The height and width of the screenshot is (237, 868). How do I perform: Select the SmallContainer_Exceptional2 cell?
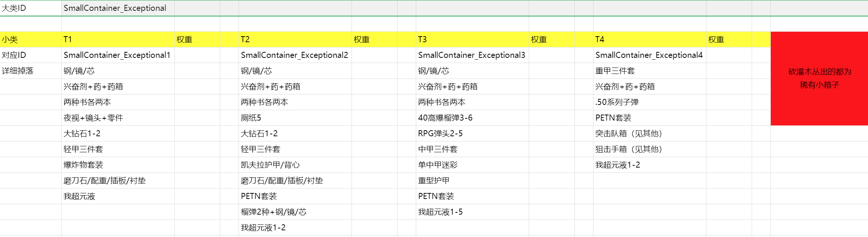[295, 55]
